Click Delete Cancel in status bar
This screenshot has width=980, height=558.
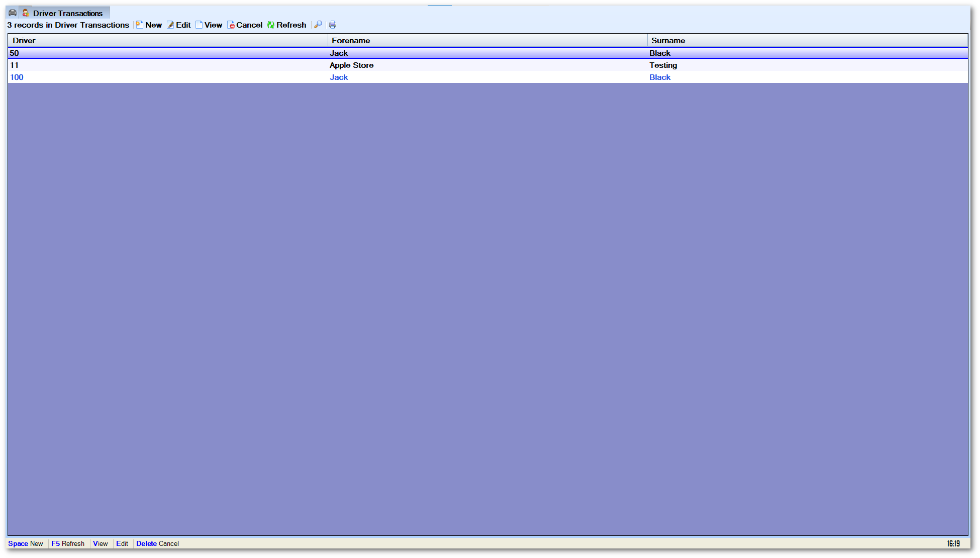157,543
